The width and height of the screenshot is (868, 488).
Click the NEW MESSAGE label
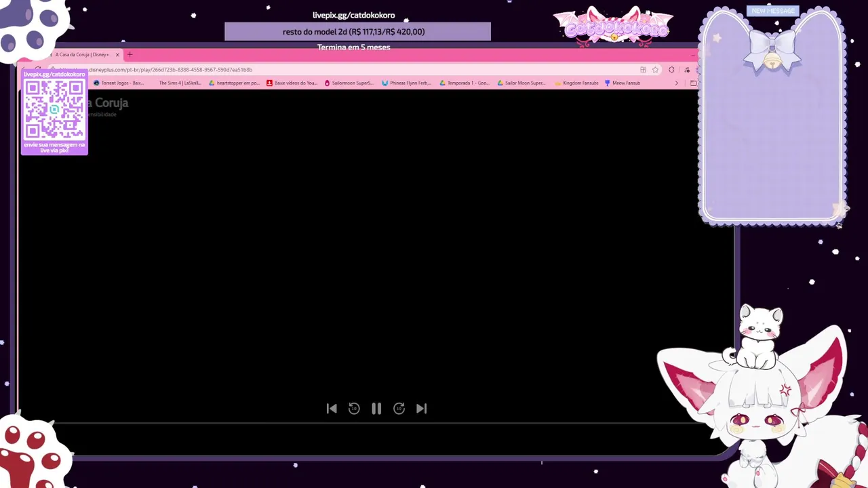point(773,11)
